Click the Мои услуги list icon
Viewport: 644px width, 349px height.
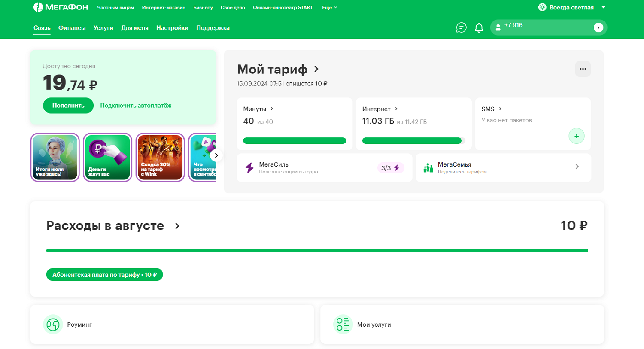coord(343,325)
